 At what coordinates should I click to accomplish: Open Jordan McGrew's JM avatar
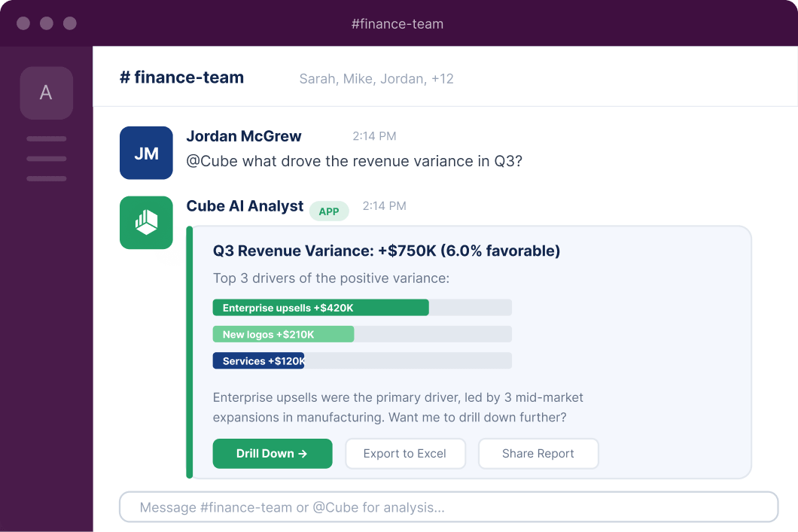[x=146, y=153]
